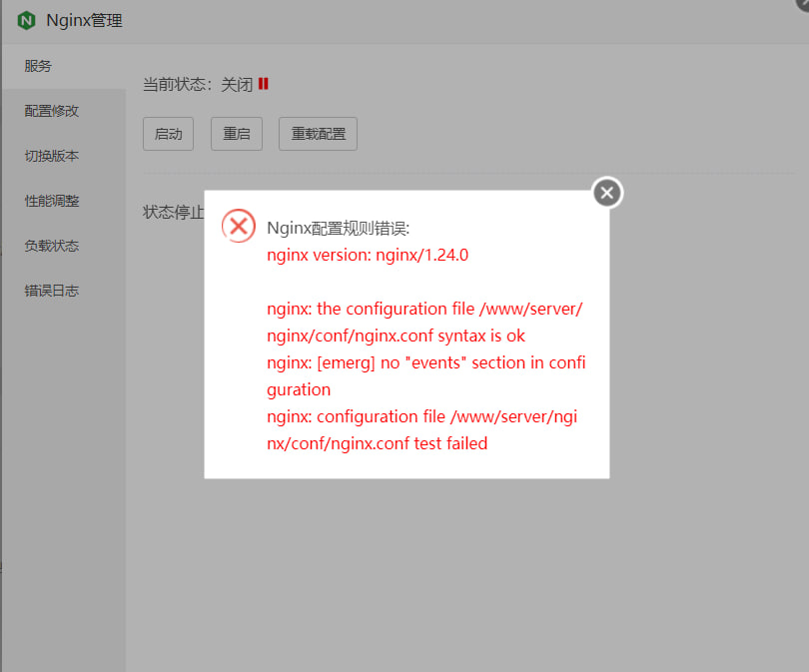Image resolution: width=809 pixels, height=672 pixels.
Task: Click the 'no "events" section' error line
Action: point(426,376)
